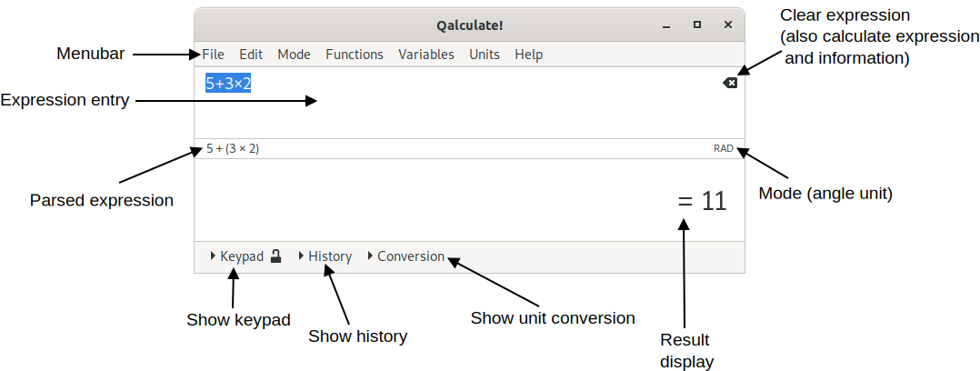The height and width of the screenshot is (371, 980).
Task: Click the Qalculate! title bar text
Action: click(x=469, y=25)
